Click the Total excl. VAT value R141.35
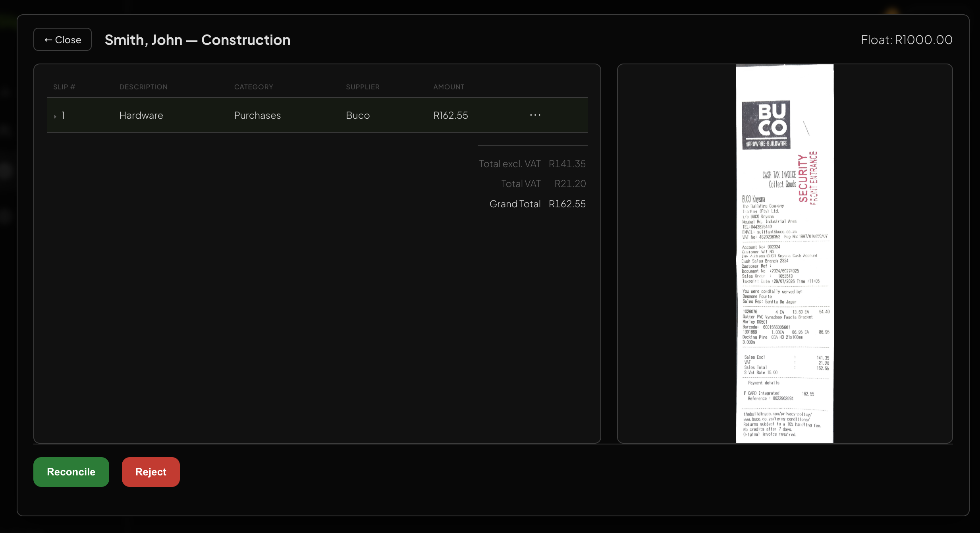 point(567,164)
